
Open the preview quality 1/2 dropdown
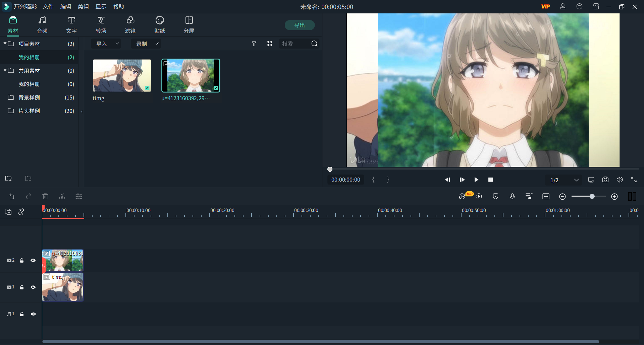[564, 180]
